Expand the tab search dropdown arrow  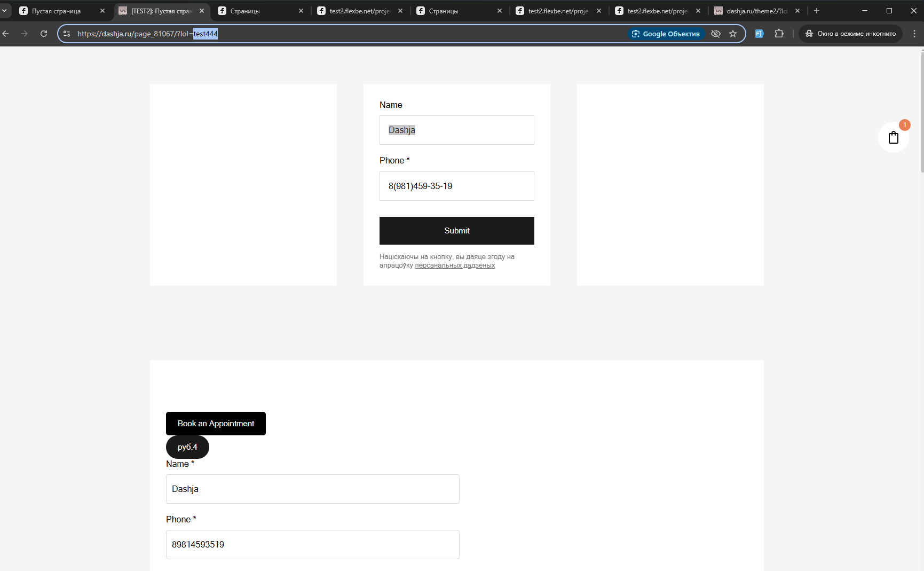4,11
